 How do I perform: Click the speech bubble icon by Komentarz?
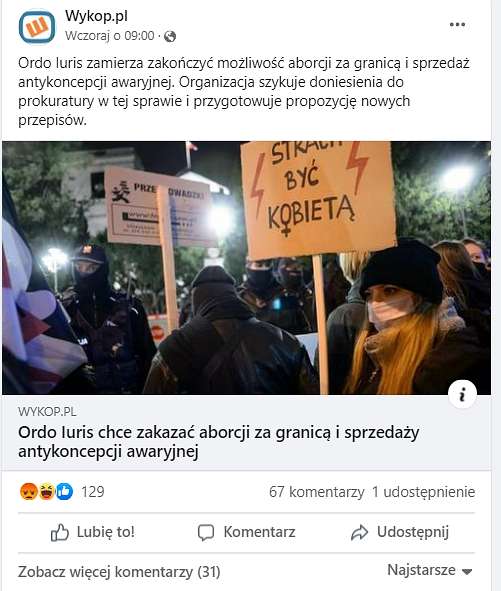tap(206, 533)
